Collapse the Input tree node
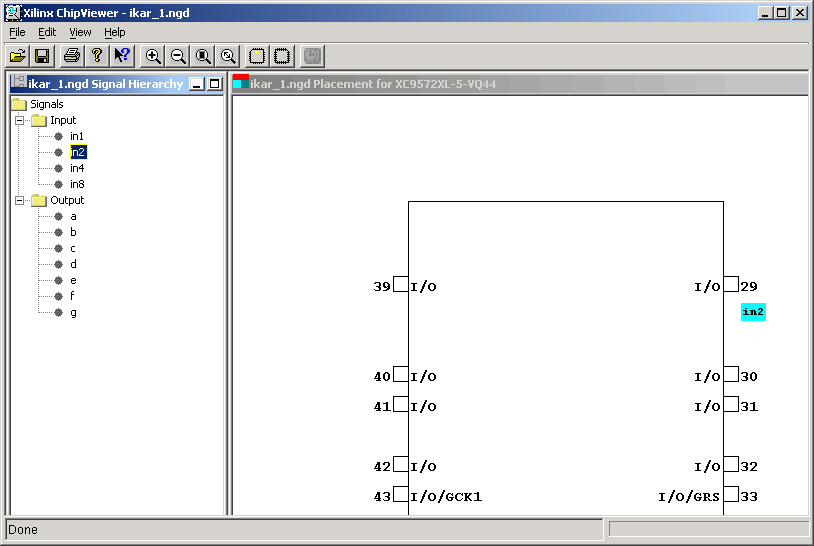Image resolution: width=814 pixels, height=546 pixels. 20,120
